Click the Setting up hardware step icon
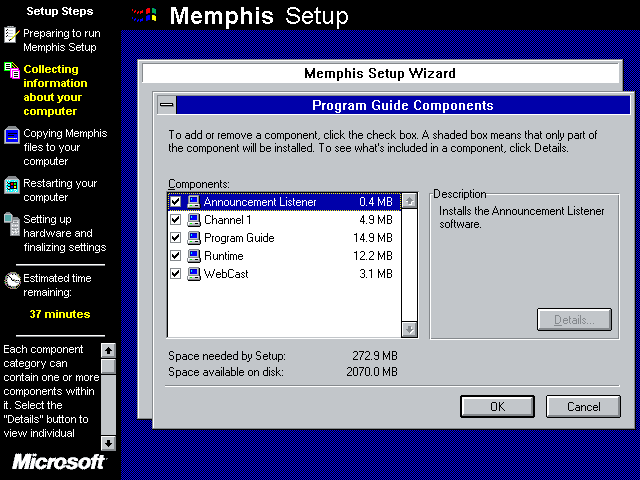640x480 pixels. click(12, 224)
